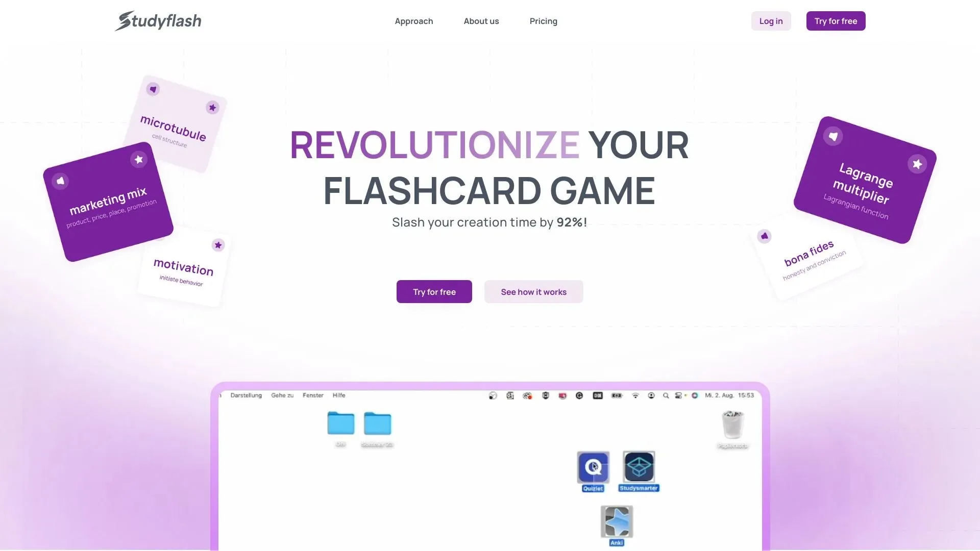Open the Approach navigation menu item

click(413, 21)
